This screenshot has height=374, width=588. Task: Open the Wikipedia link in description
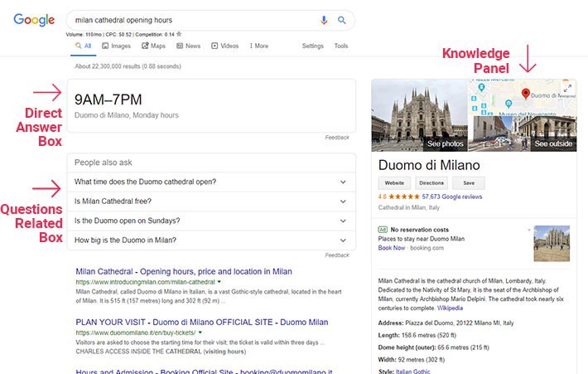[450, 308]
